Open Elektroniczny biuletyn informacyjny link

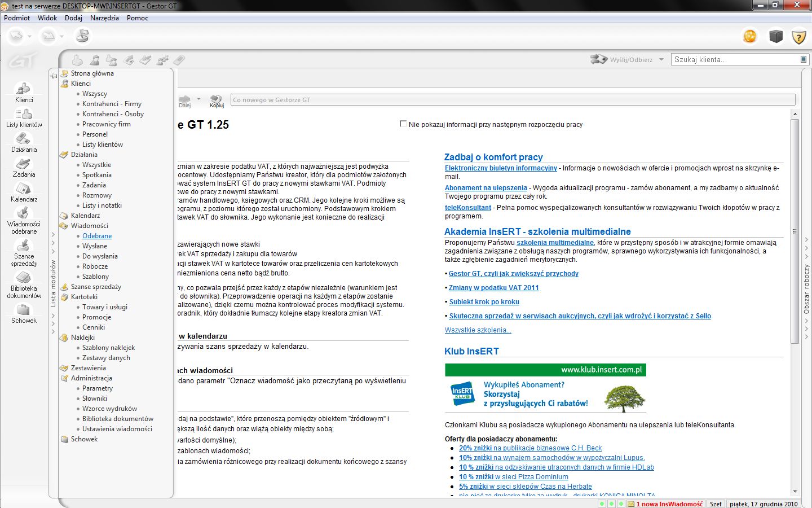click(501, 168)
